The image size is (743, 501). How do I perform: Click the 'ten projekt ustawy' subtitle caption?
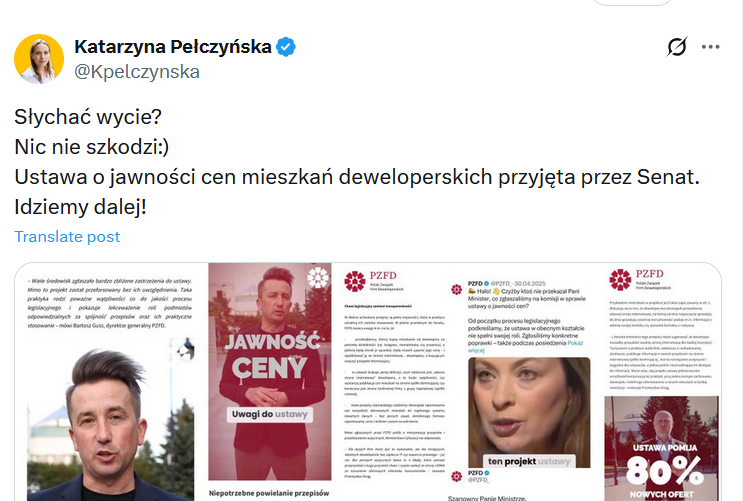(529, 461)
